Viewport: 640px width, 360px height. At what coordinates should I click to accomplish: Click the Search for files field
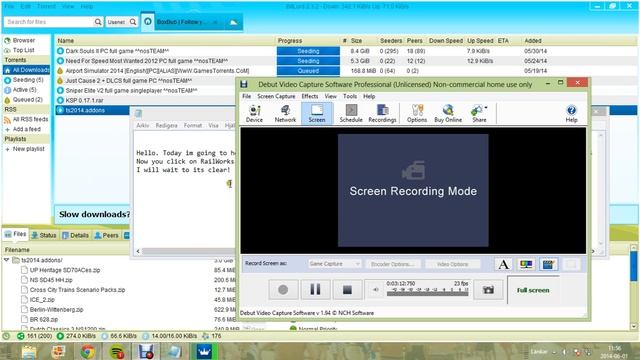point(49,22)
